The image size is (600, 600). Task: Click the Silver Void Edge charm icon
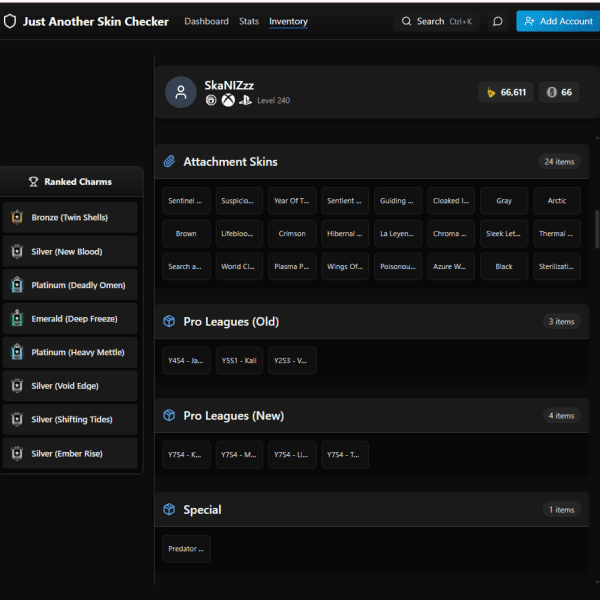coord(17,386)
